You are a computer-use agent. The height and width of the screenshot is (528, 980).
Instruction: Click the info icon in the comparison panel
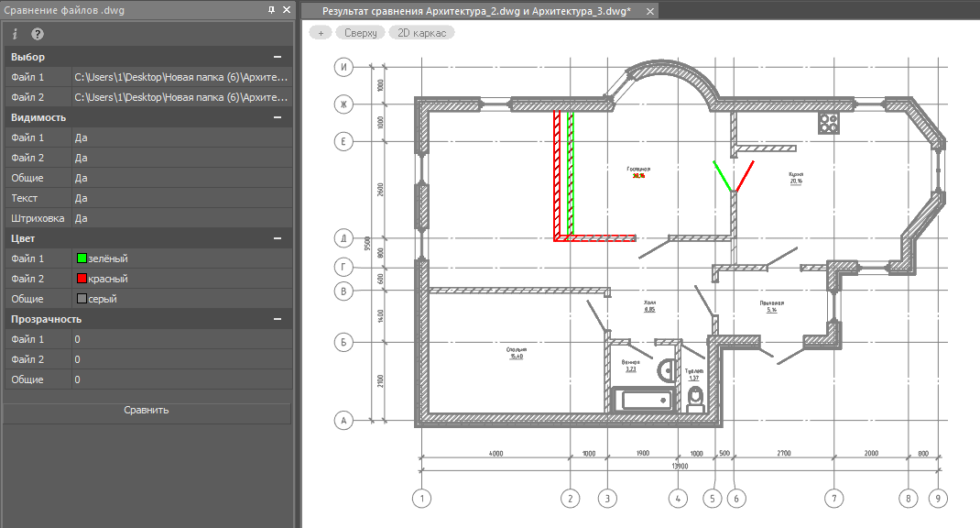[x=16, y=34]
